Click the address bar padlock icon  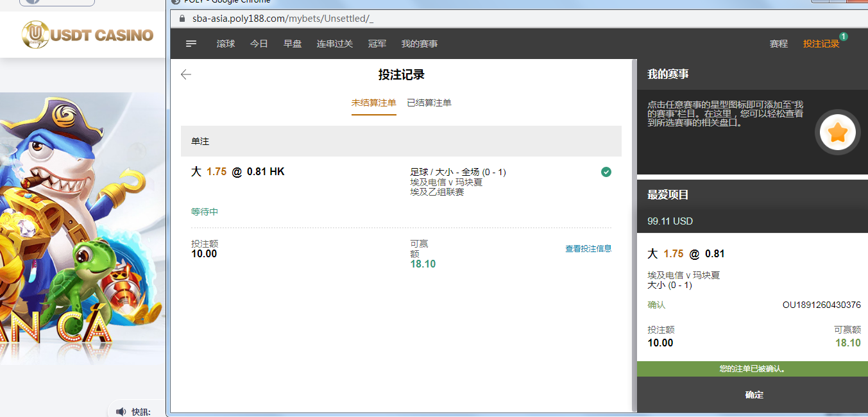click(x=181, y=19)
